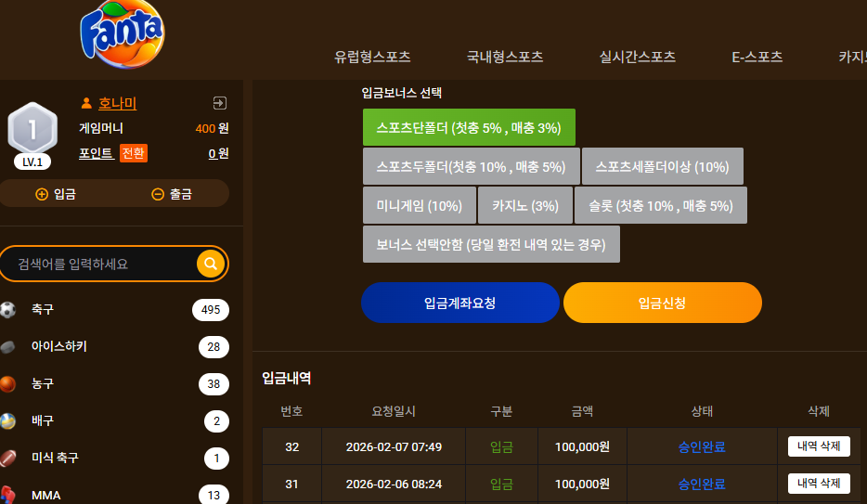Click the blue 입금계좌요청 button
The image size is (867, 504).
[x=460, y=303]
